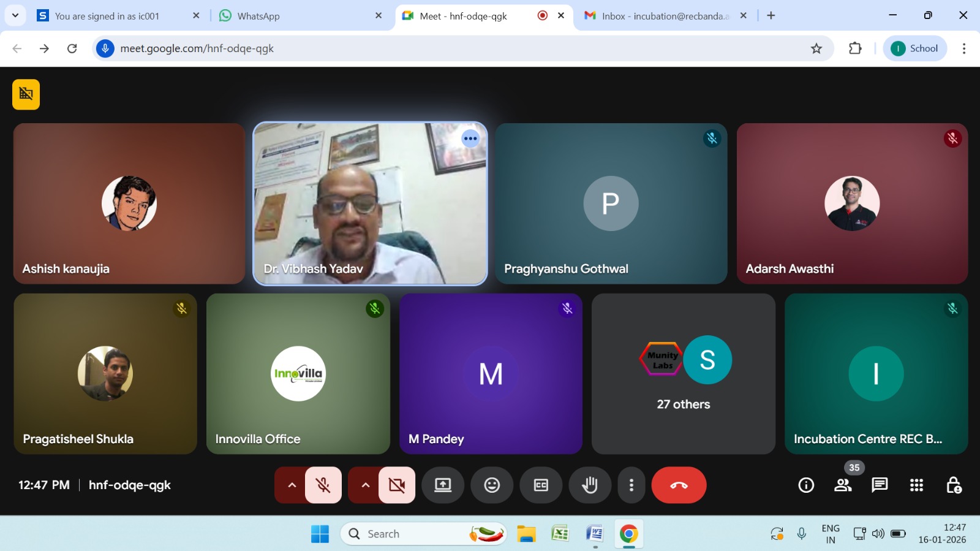Expand video settings arrow
980x551 pixels.
pos(366,485)
